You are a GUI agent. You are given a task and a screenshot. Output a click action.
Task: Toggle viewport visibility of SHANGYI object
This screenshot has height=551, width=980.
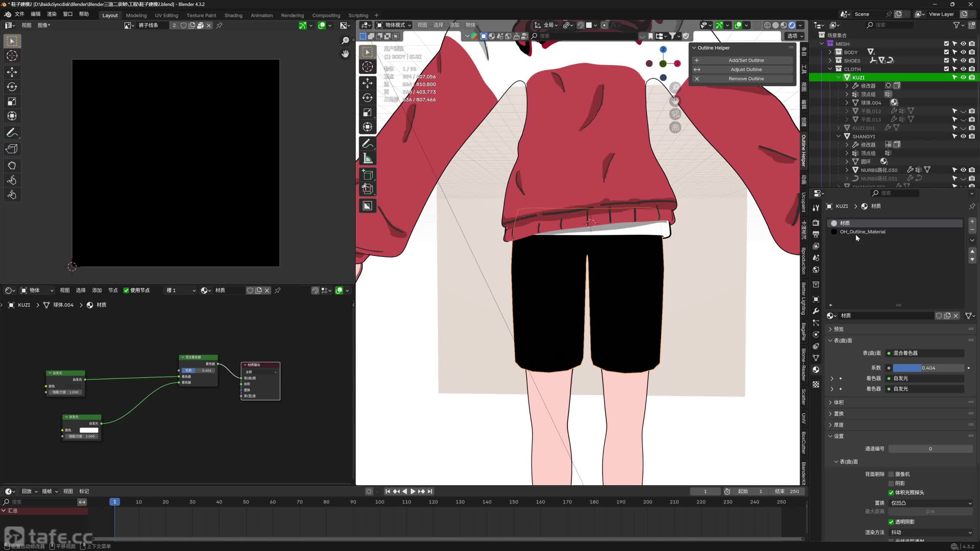click(x=964, y=136)
